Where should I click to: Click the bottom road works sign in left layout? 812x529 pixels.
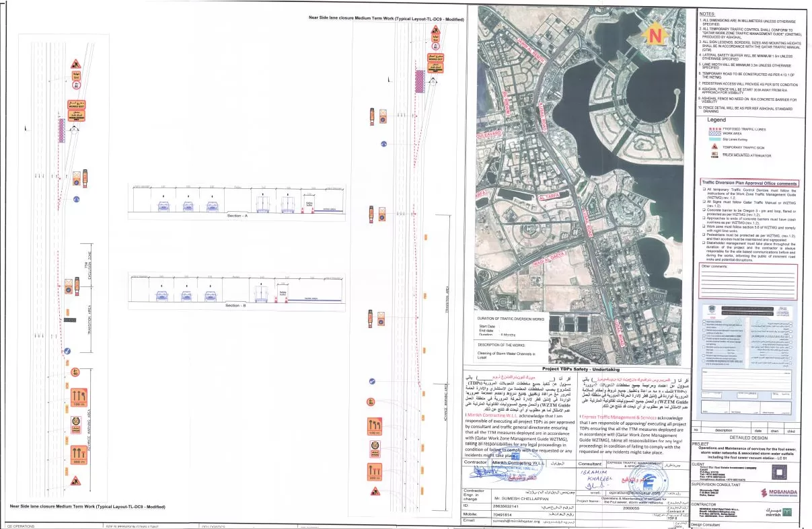point(75,480)
